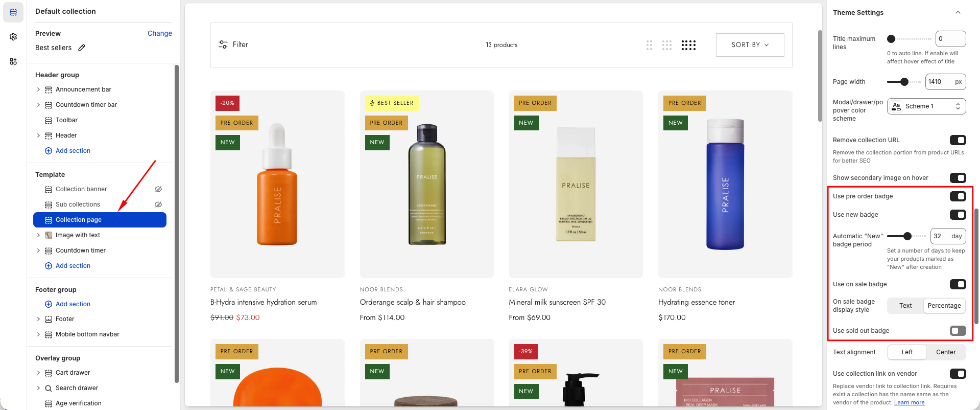Click the Change preview link
This screenshot has height=410, width=980.
(x=159, y=33)
